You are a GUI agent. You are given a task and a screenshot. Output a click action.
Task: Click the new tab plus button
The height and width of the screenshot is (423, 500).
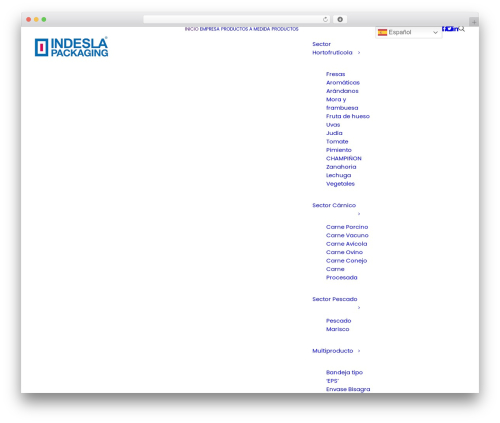coord(474,22)
